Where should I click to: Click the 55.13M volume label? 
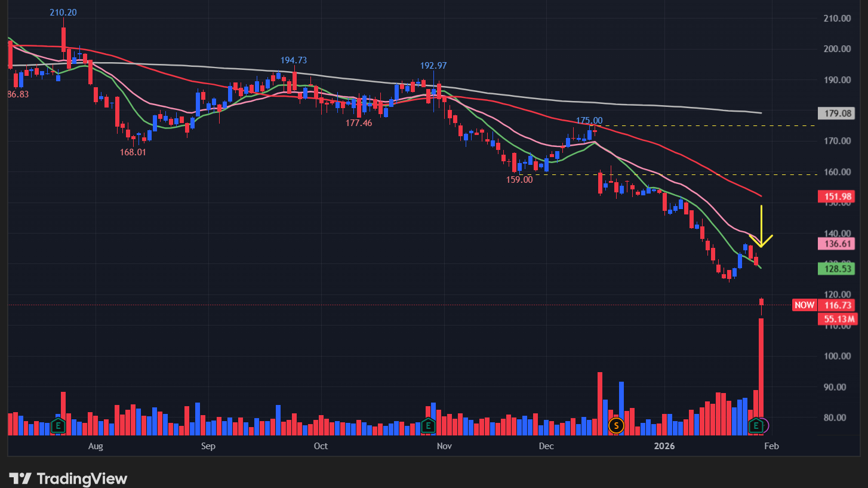point(837,319)
